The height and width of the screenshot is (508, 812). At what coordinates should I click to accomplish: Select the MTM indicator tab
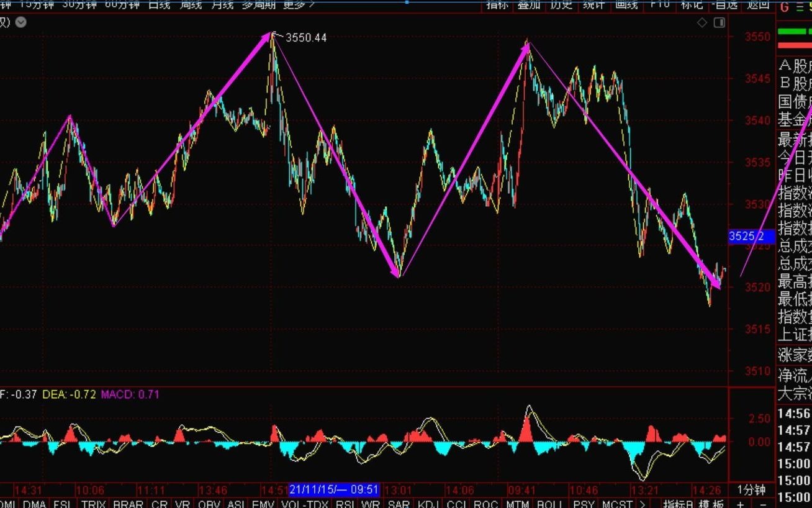[x=517, y=504]
